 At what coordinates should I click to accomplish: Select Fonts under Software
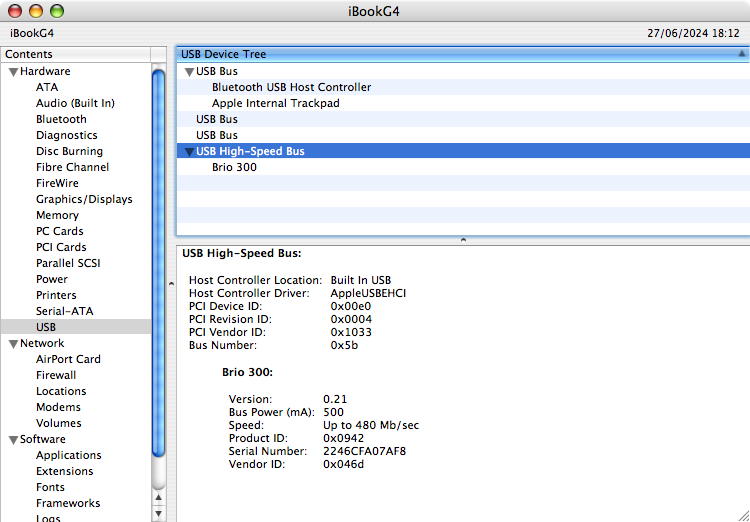pos(50,487)
